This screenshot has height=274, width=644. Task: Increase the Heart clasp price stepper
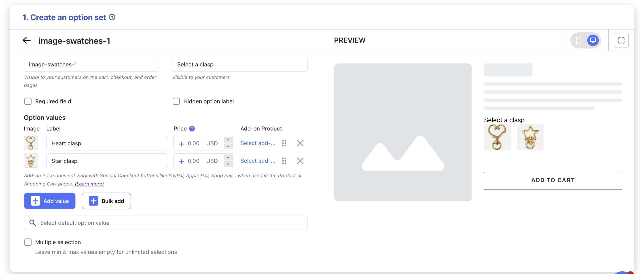(228, 140)
